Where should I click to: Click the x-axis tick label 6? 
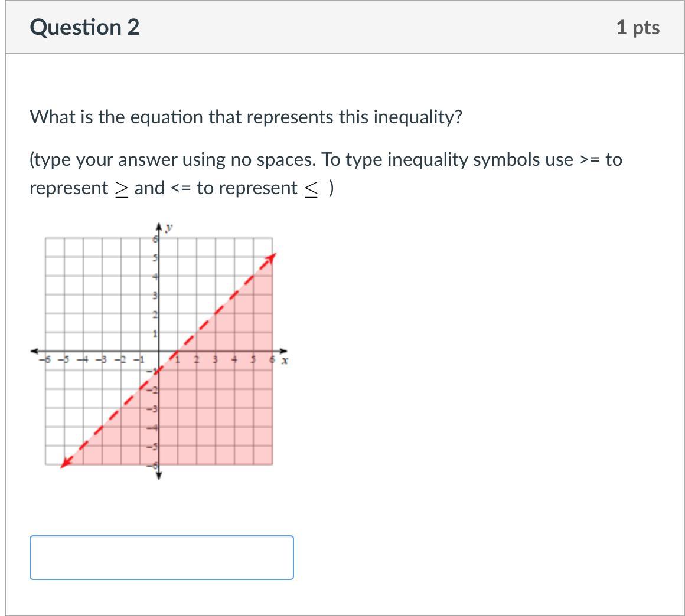(x=272, y=359)
